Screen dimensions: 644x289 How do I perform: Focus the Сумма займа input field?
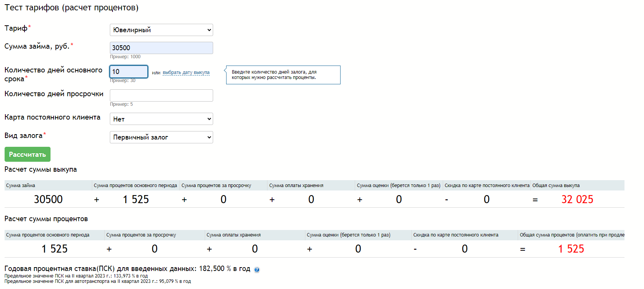[x=161, y=48]
